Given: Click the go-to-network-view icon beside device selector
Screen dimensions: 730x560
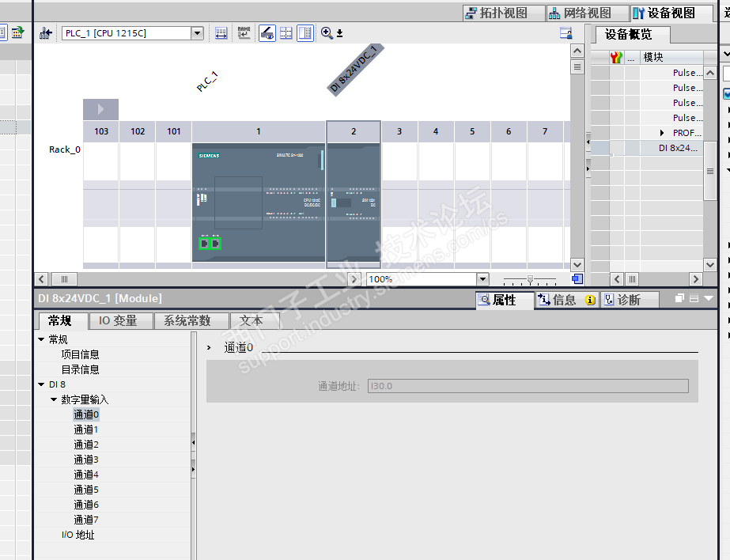Looking at the screenshot, I should (46, 33).
